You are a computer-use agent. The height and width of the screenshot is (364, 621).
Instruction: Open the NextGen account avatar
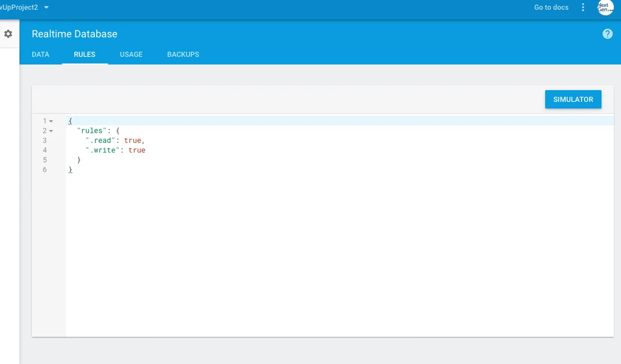pyautogui.click(x=605, y=7)
